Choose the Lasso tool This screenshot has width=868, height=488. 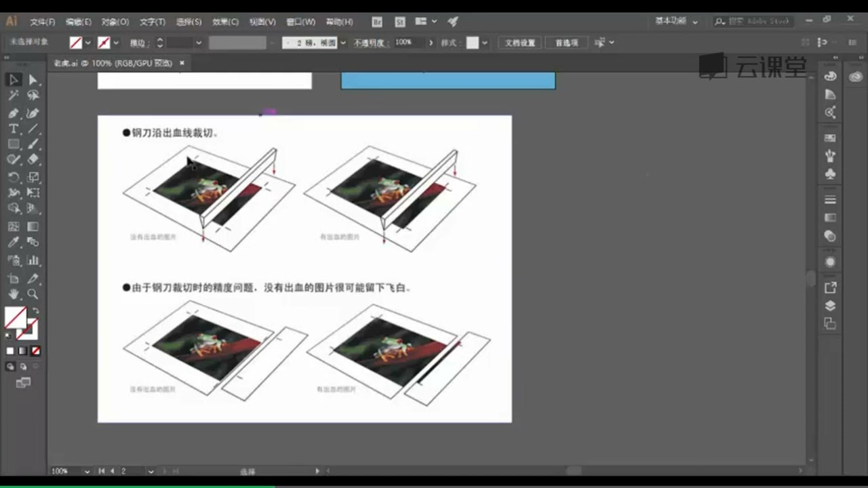click(33, 96)
